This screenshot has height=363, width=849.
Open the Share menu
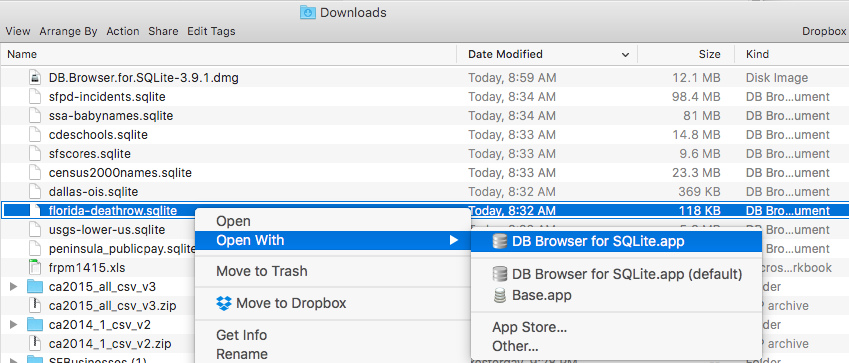[164, 31]
